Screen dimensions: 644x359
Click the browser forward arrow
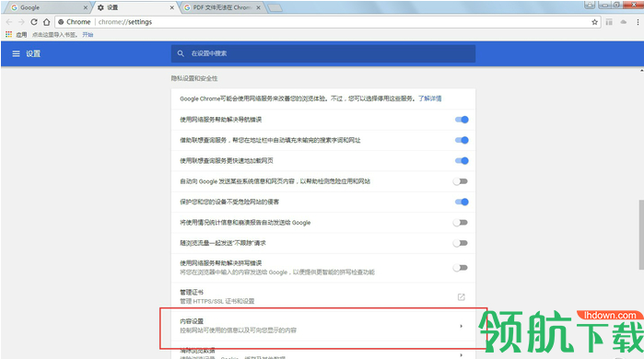pos(21,22)
